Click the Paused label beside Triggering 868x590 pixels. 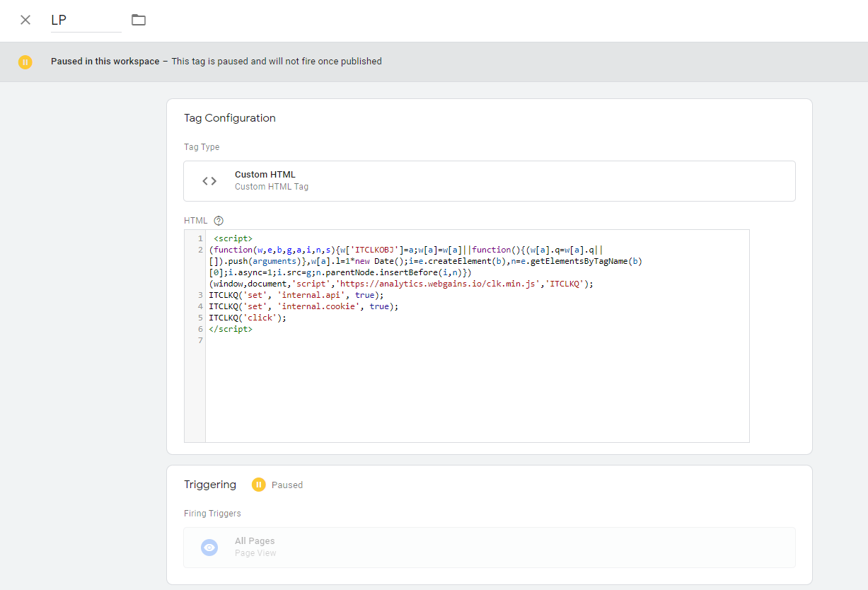pyautogui.click(x=287, y=485)
